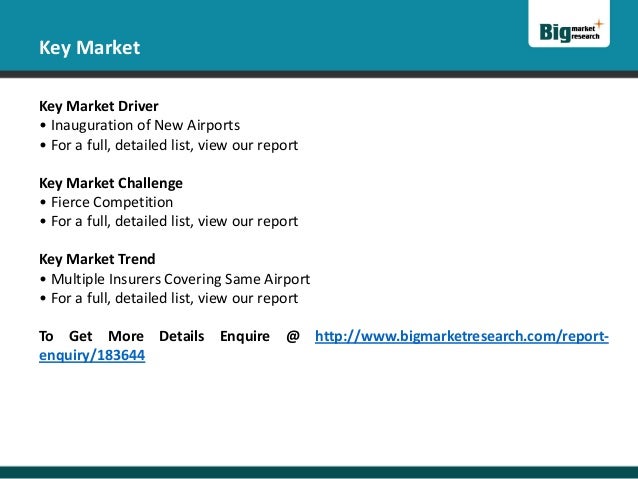Open the bigmarketresearch.com report-enquiry link

click(461, 337)
